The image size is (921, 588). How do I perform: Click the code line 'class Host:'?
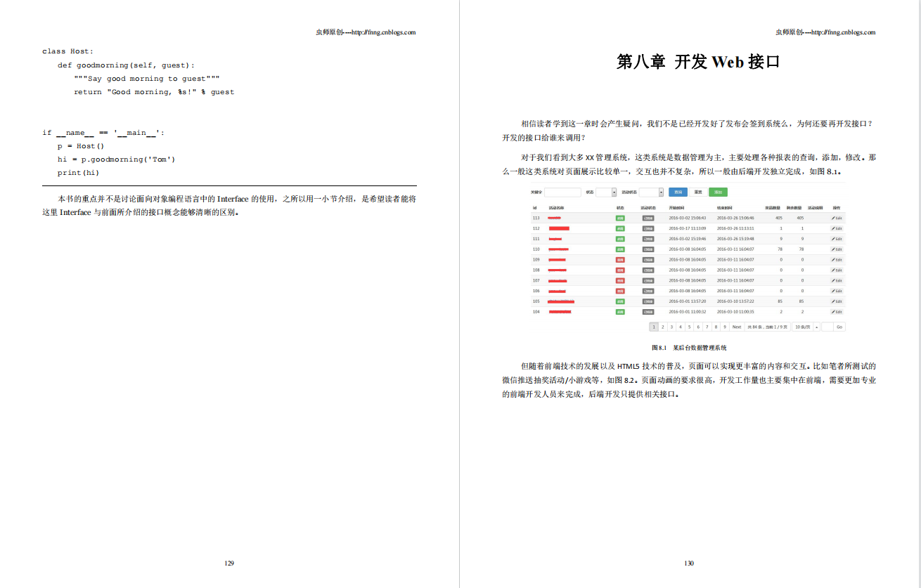pos(68,51)
